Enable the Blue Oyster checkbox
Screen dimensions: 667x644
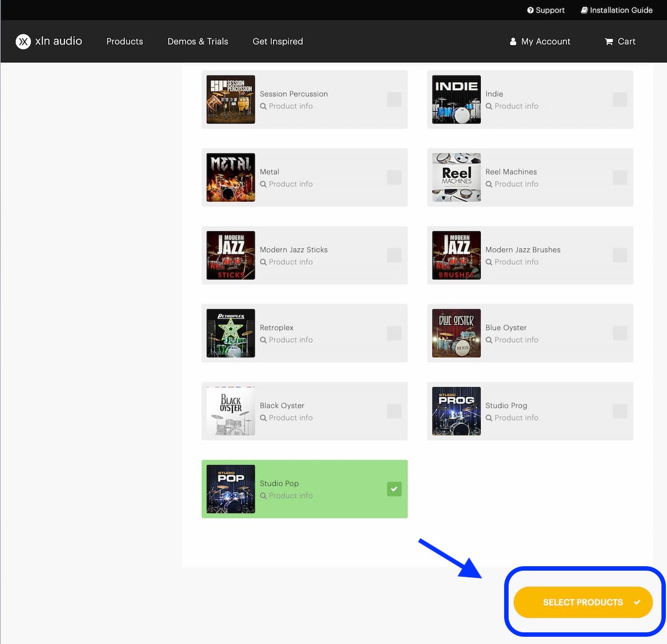tap(620, 333)
